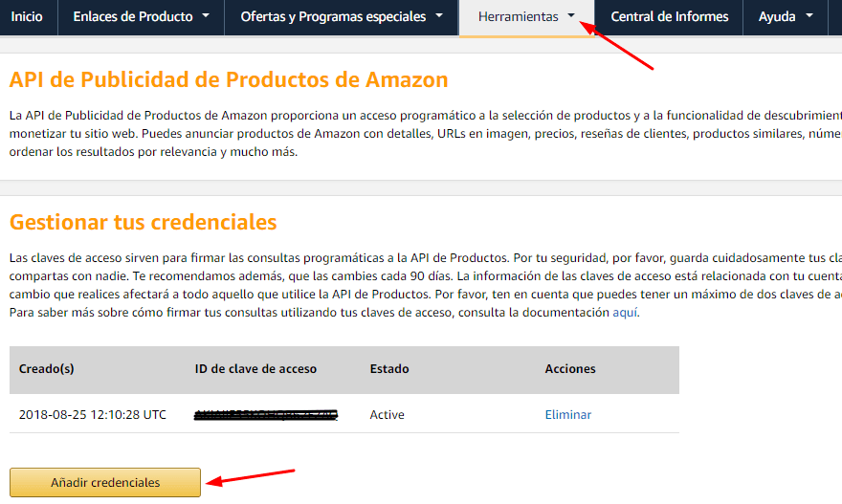Click the Herramientas menu label
Viewport: 842px width, 504px height.
[x=518, y=16]
